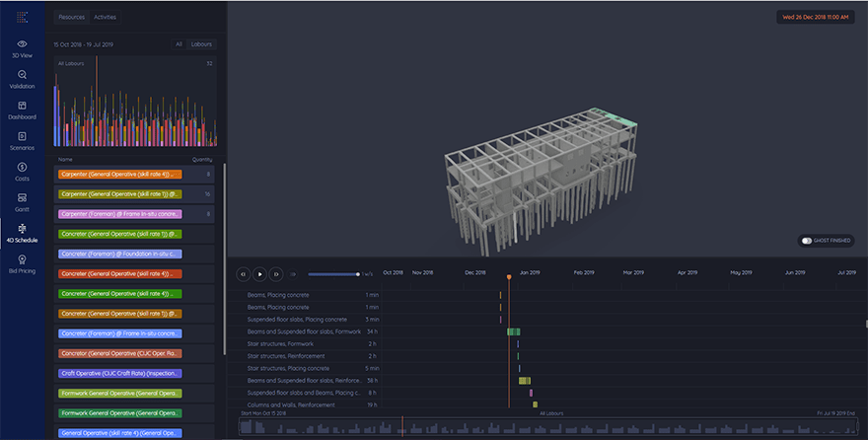This screenshot has height=440, width=868.
Task: Open the Bid Pricing section
Action: [x=22, y=259]
